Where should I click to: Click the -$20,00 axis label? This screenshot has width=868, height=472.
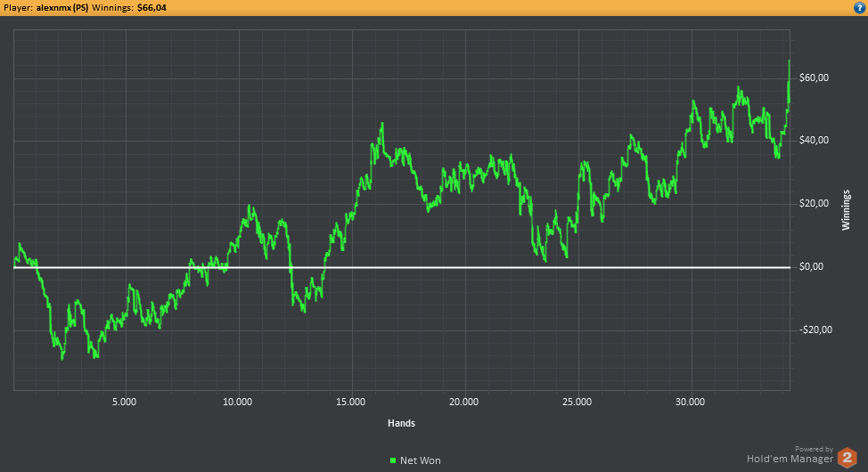816,330
